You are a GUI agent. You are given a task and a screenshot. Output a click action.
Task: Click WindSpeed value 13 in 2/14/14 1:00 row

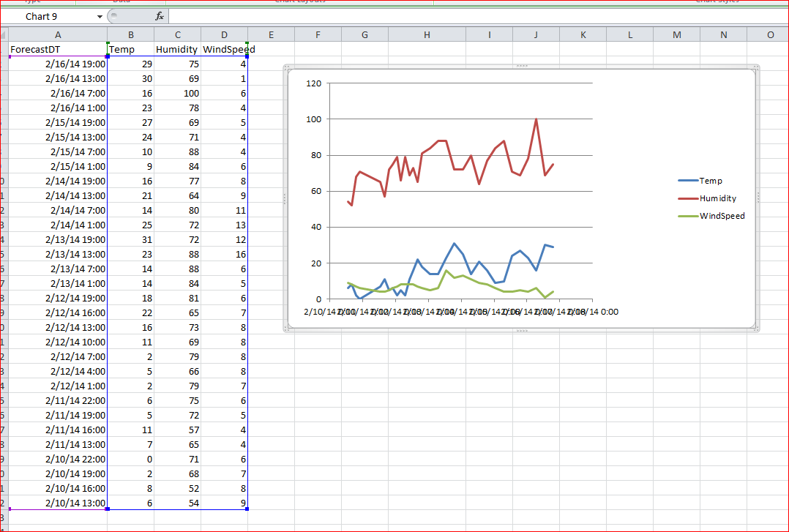225,225
